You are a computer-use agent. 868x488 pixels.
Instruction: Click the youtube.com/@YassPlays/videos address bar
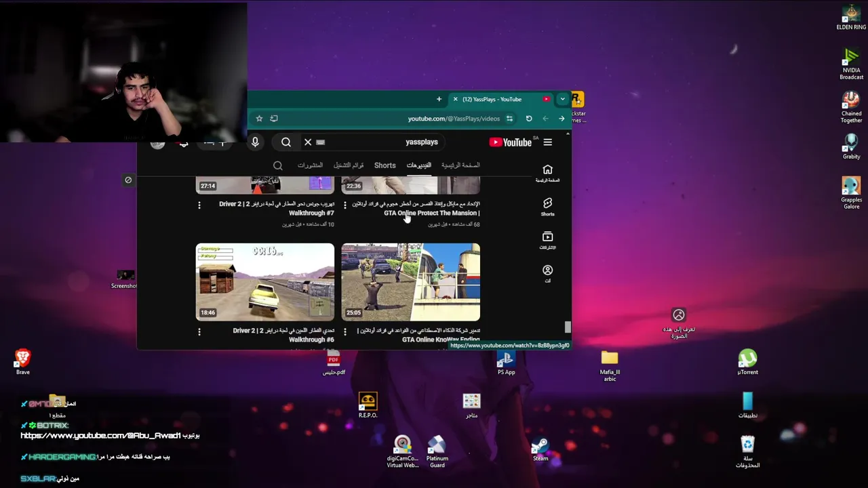pyautogui.click(x=454, y=119)
